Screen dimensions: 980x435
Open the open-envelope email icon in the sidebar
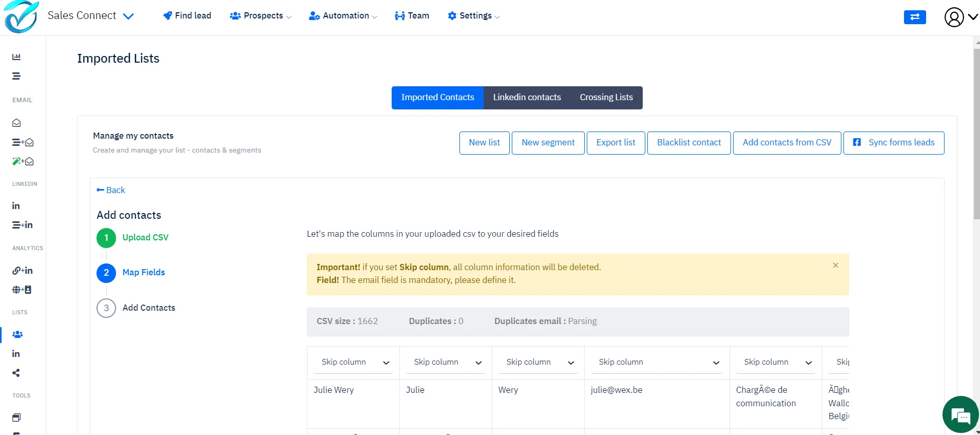click(16, 123)
